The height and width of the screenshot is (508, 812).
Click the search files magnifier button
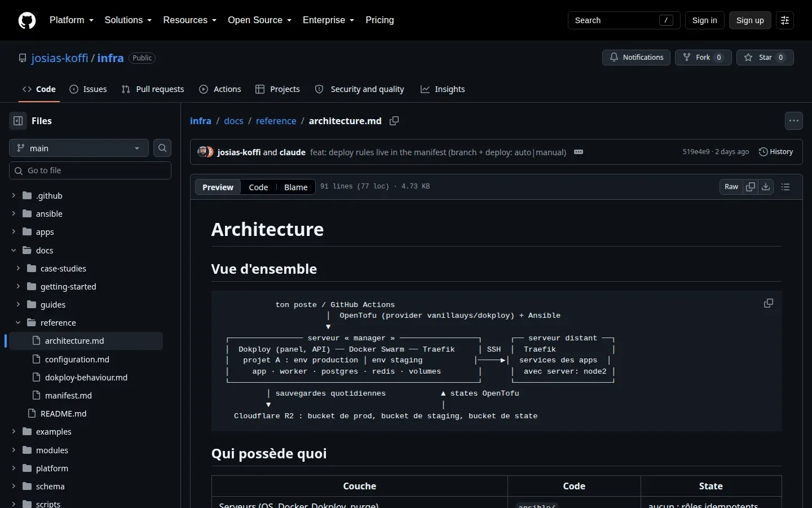tap(162, 148)
